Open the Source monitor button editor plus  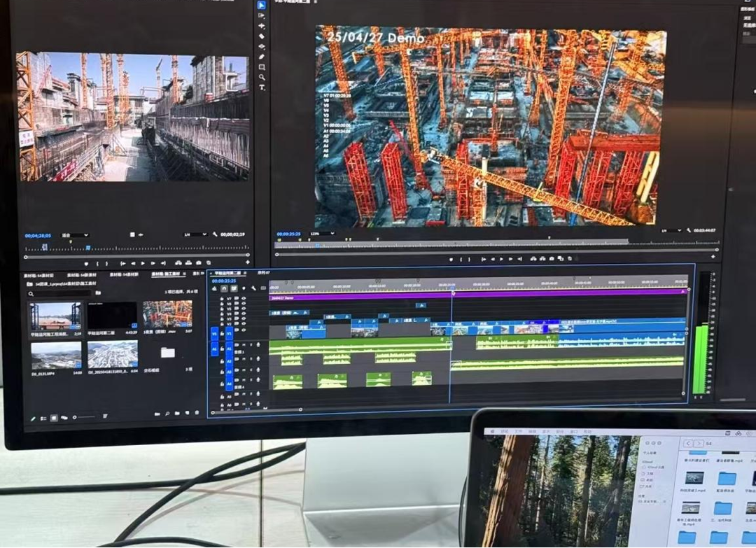(x=248, y=262)
